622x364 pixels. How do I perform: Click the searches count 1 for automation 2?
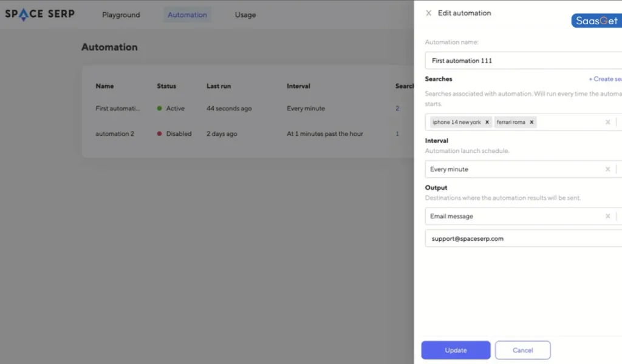(397, 133)
